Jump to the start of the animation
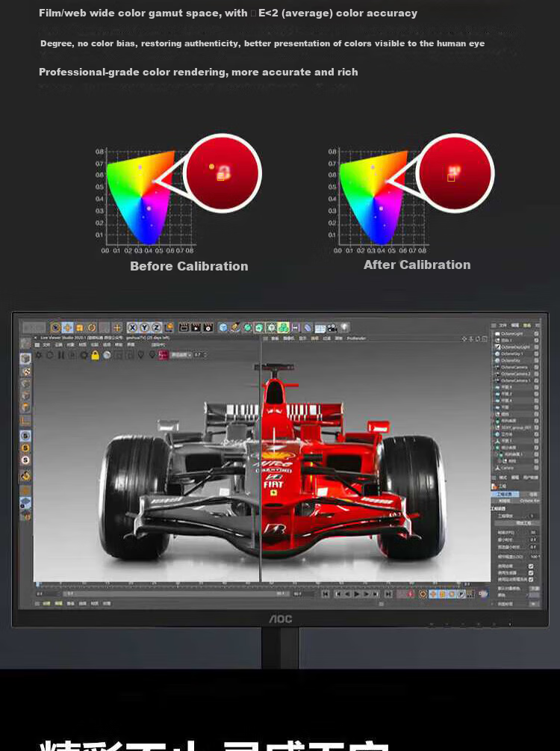Image resolution: width=560 pixels, height=751 pixels. click(326, 594)
